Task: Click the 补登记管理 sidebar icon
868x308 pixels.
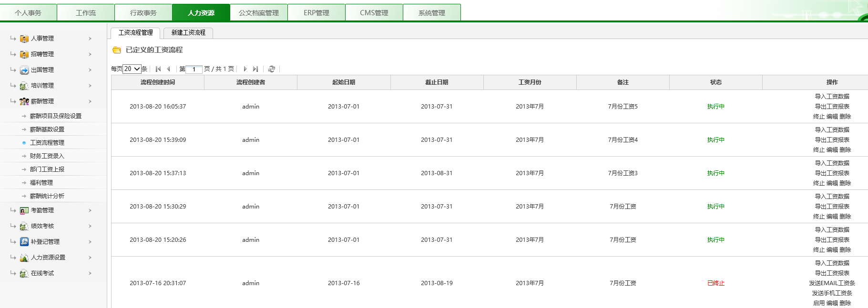Action: point(24,242)
